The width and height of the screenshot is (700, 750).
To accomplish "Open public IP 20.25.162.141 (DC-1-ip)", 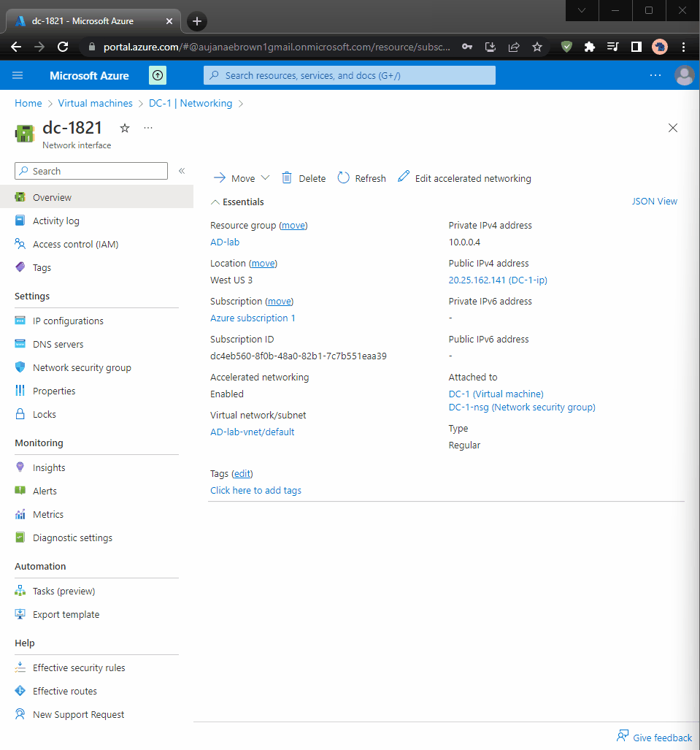I will (498, 280).
